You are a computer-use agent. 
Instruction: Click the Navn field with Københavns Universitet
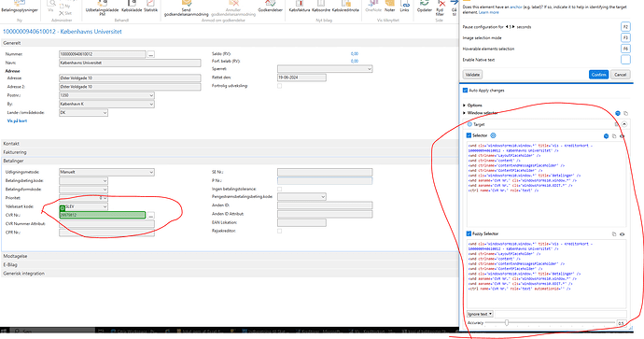pyautogui.click(x=130, y=63)
